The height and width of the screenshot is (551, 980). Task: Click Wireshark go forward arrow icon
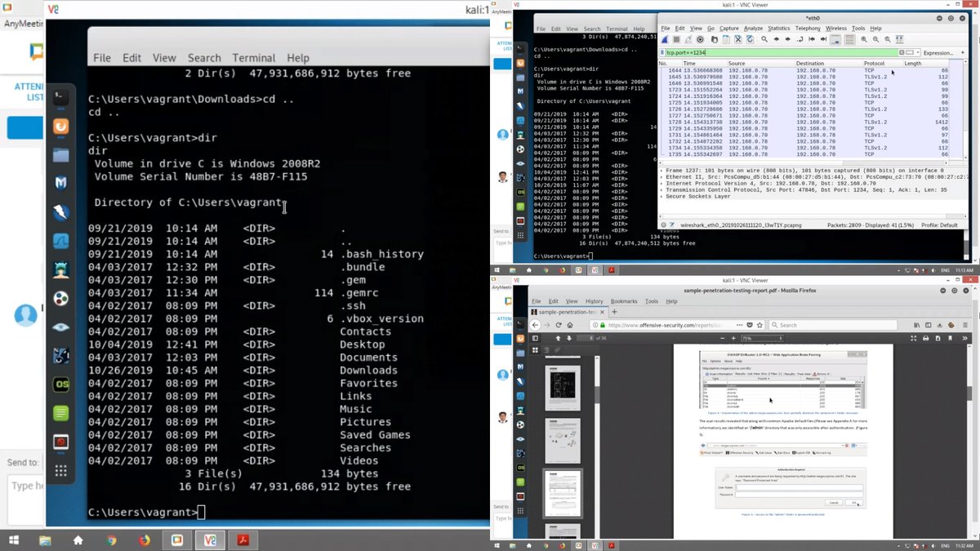pyautogui.click(x=788, y=39)
